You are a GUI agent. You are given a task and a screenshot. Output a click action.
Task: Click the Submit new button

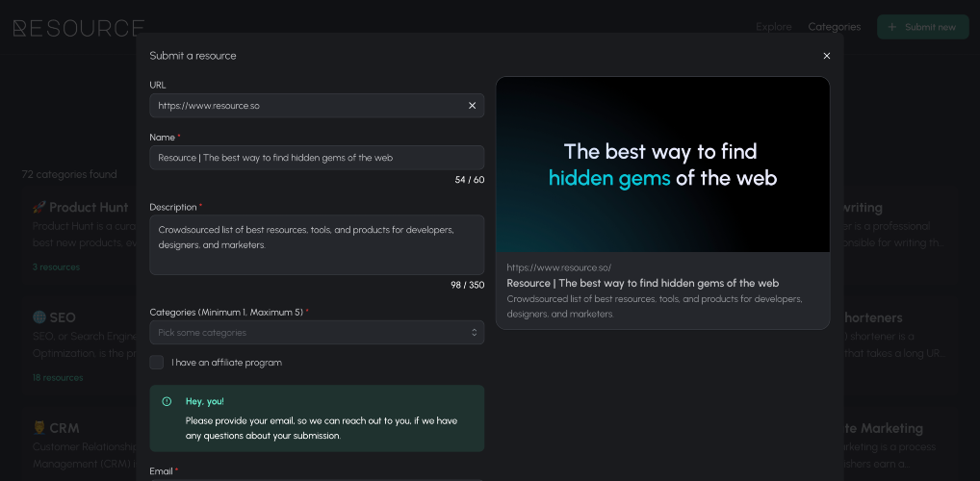pyautogui.click(x=922, y=27)
